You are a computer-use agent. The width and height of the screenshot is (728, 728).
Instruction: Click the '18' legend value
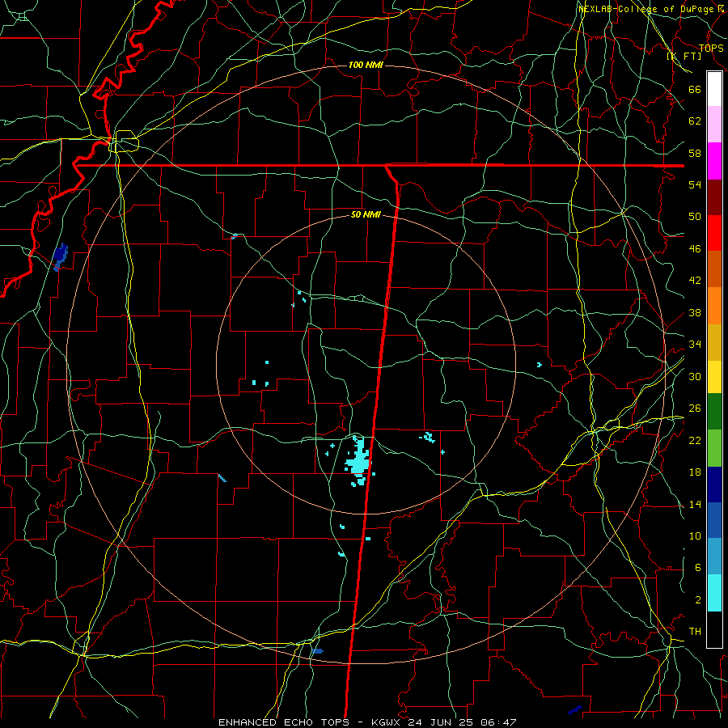coord(695,472)
